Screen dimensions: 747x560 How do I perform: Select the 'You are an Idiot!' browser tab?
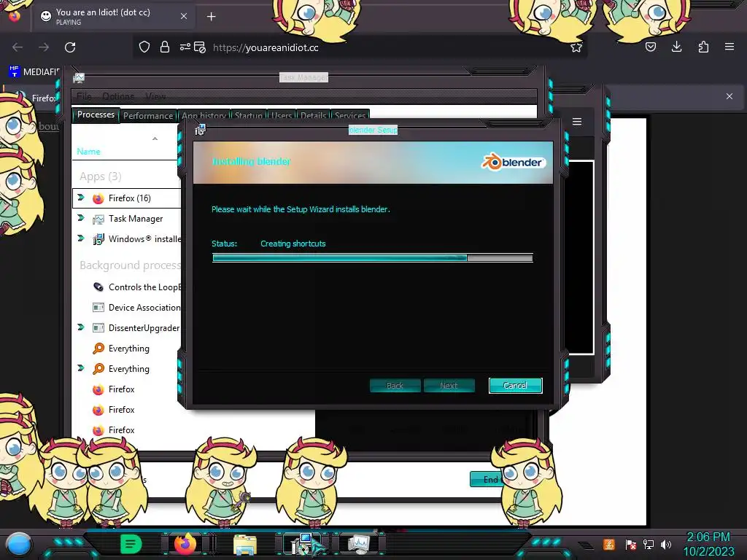click(x=114, y=16)
